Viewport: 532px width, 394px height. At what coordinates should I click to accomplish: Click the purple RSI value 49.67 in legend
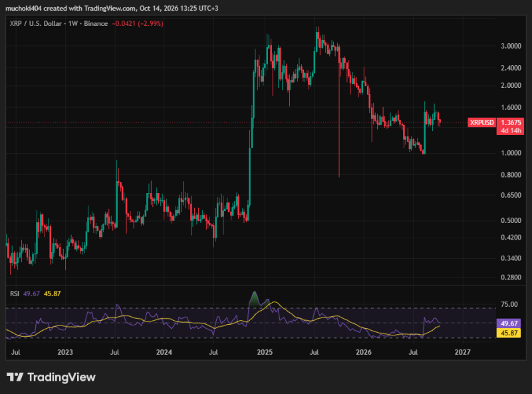click(31, 294)
